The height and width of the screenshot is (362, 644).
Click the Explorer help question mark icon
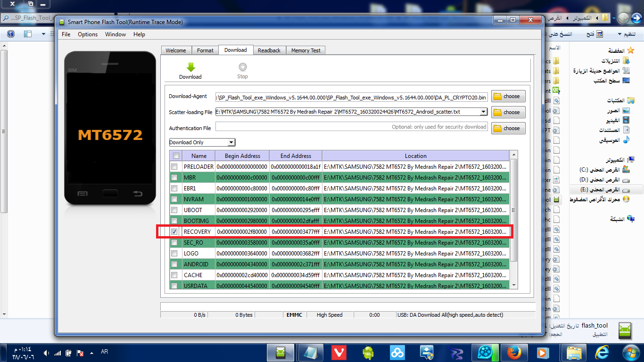point(11,34)
